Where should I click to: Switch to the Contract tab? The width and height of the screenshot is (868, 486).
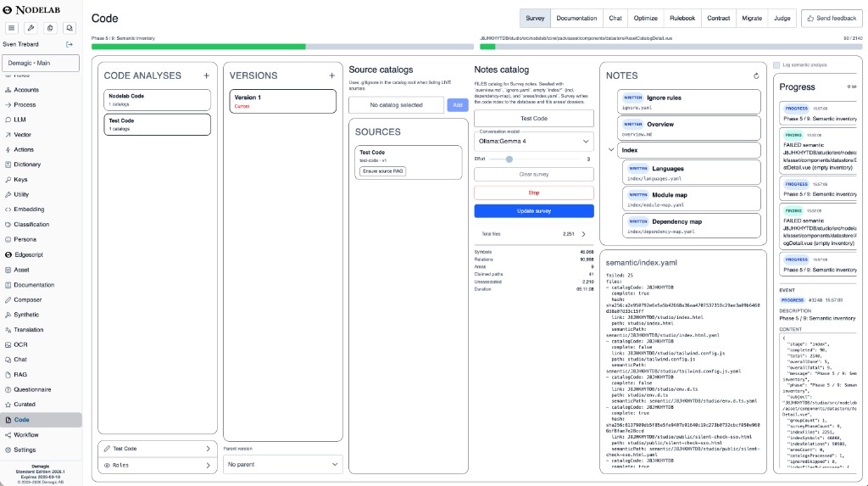click(719, 19)
